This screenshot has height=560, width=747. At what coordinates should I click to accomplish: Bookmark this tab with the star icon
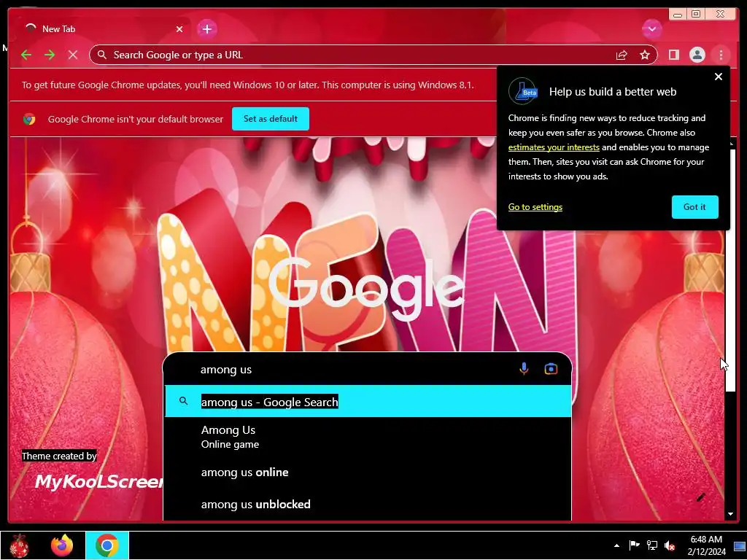point(645,55)
